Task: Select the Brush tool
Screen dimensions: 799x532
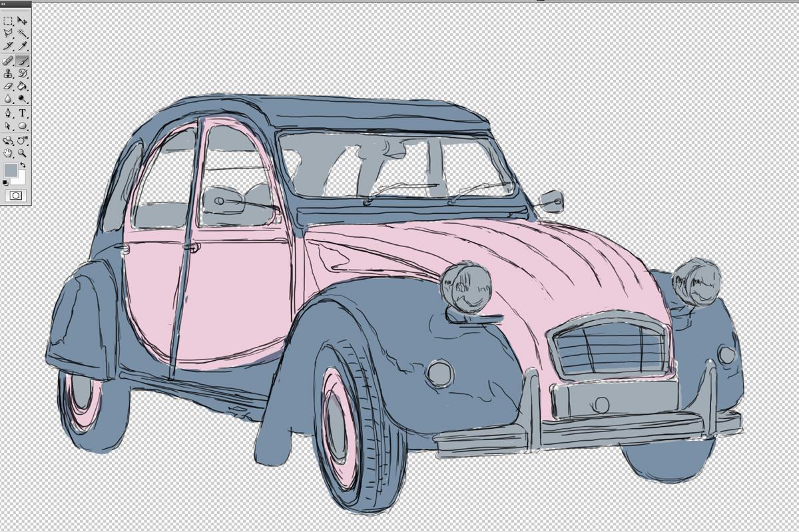Action: click(x=22, y=61)
